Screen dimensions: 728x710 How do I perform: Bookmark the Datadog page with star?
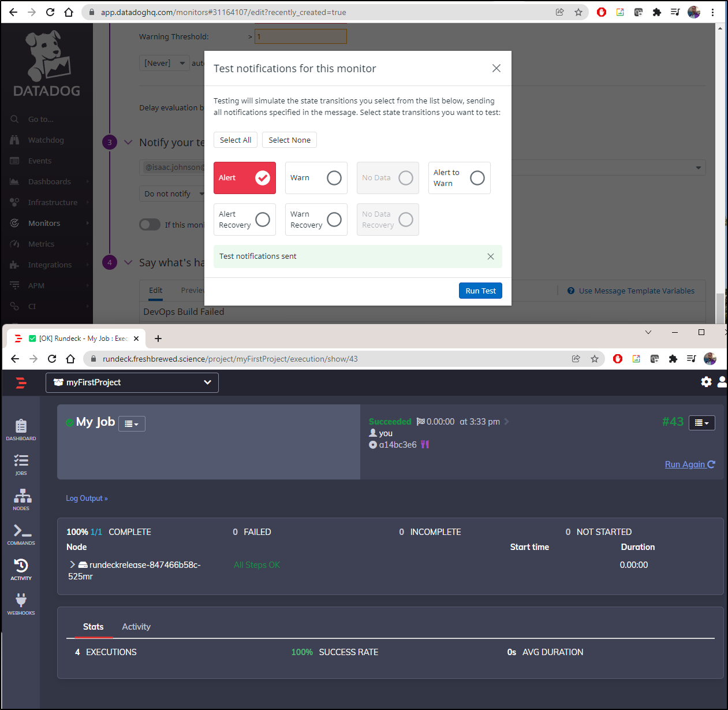pyautogui.click(x=578, y=12)
